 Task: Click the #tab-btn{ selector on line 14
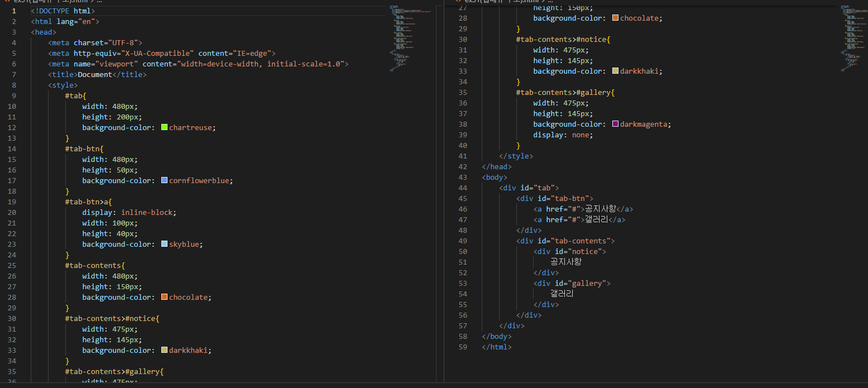84,149
